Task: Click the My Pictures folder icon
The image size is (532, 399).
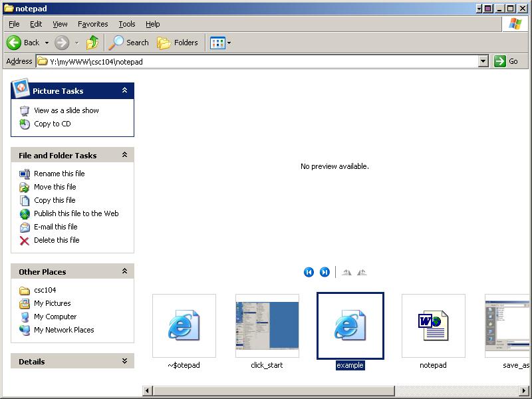Action: coord(25,304)
